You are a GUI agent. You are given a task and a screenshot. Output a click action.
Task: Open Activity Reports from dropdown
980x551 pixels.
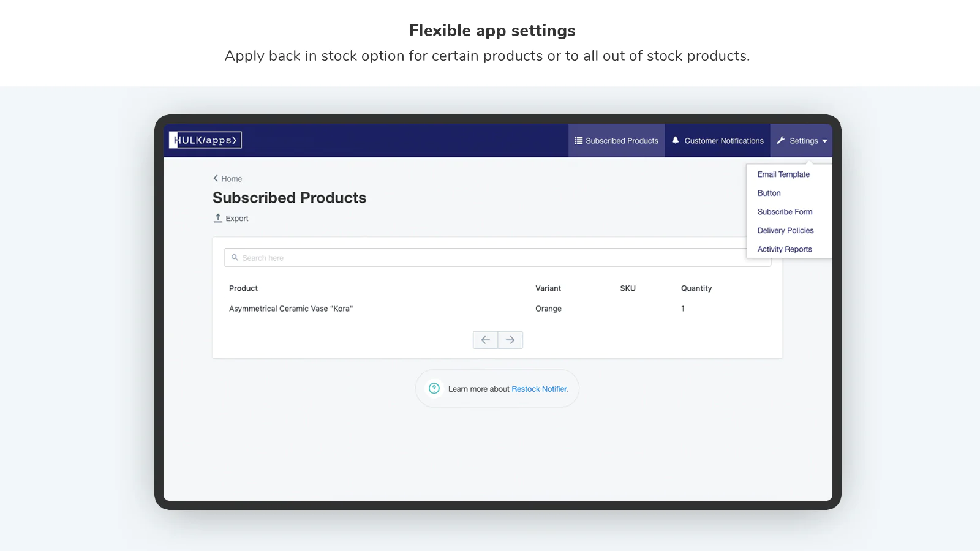[x=785, y=249]
